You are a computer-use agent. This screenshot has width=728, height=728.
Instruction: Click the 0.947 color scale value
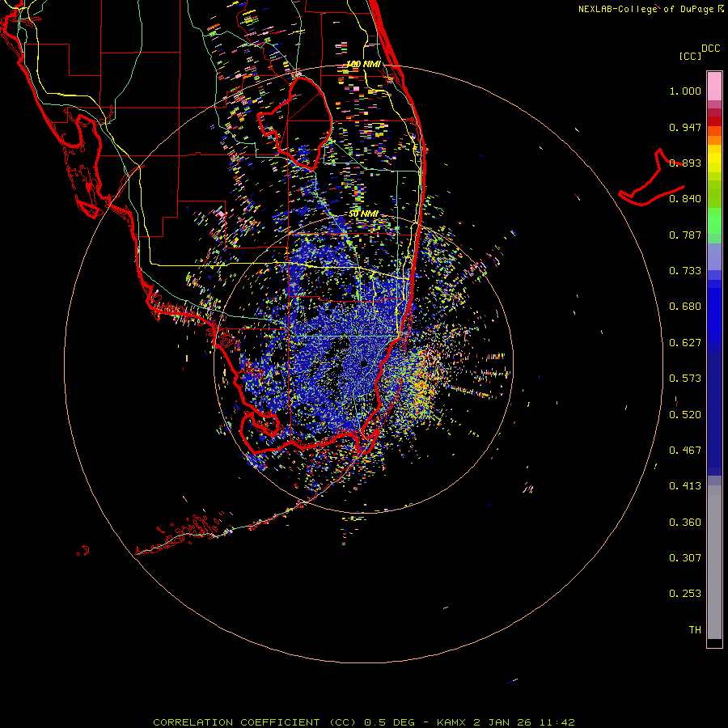685,127
